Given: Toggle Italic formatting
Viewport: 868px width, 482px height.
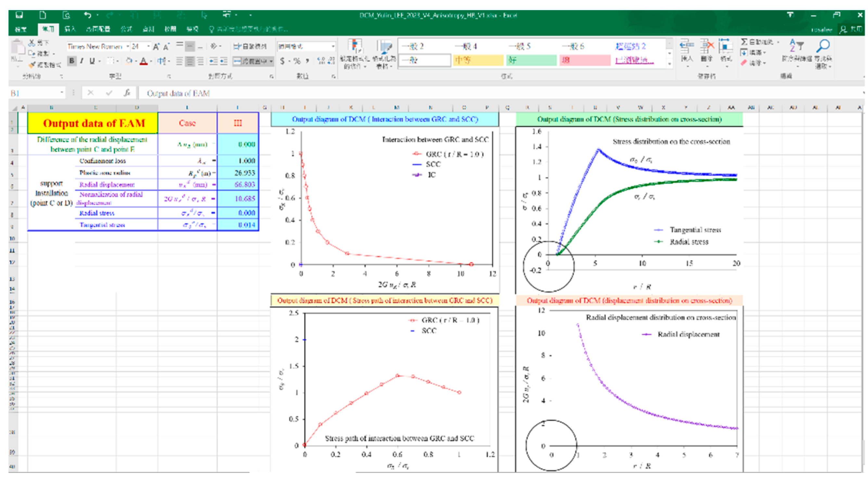Looking at the screenshot, I should (x=82, y=61).
